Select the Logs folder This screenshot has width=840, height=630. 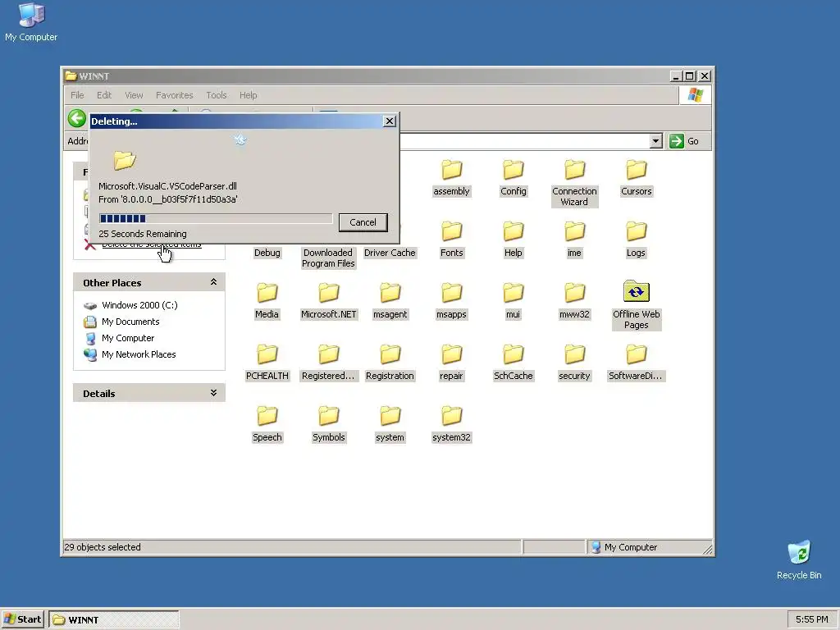click(636, 240)
